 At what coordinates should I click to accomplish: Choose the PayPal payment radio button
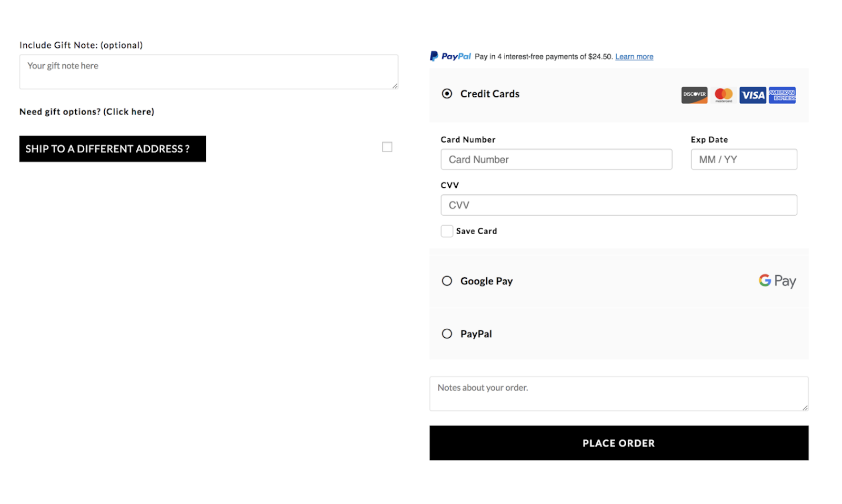pyautogui.click(x=447, y=334)
